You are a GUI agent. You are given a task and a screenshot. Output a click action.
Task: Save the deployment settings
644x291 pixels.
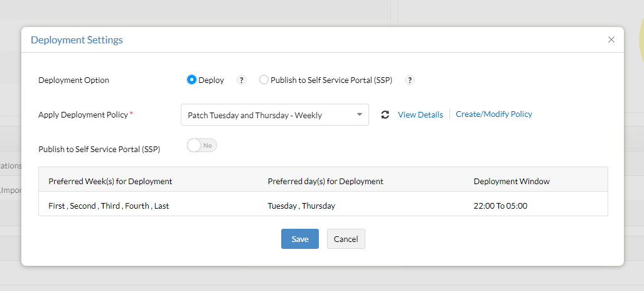[x=299, y=239]
